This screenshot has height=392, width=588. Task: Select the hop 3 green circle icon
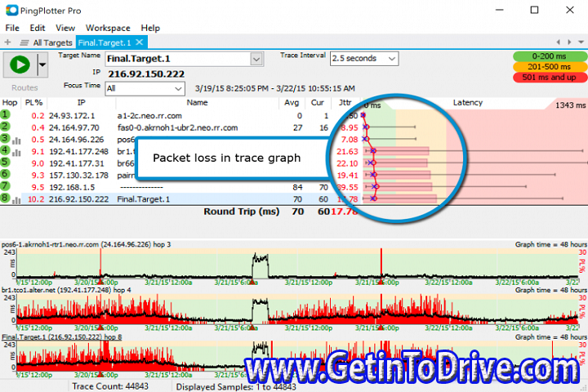pos(5,139)
